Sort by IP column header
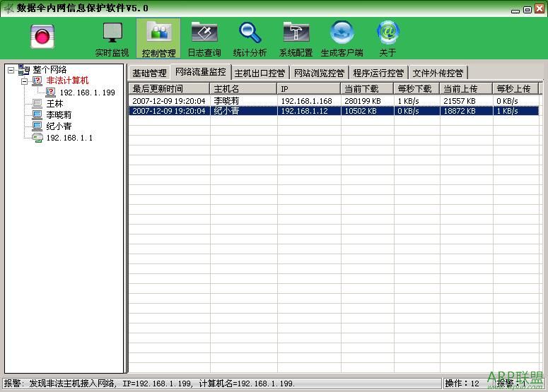The width and height of the screenshot is (548, 392). [x=309, y=89]
